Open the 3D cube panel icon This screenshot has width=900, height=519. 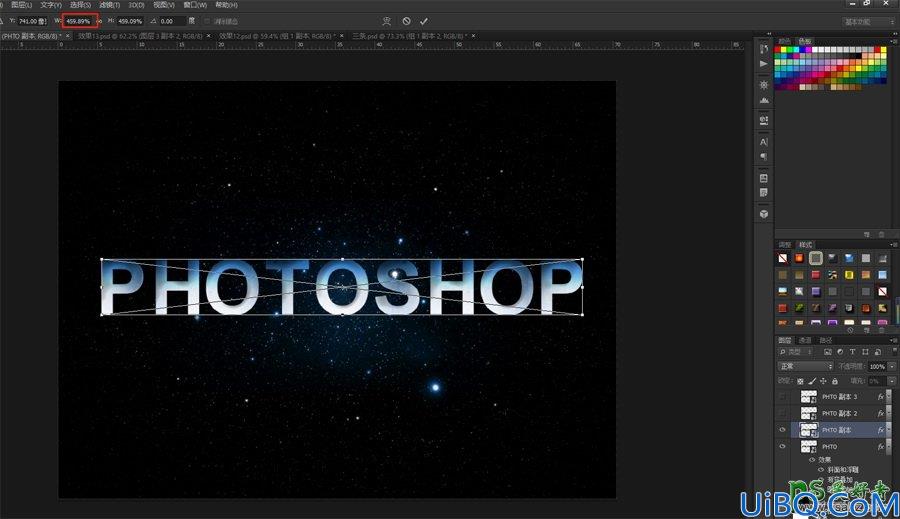coord(763,214)
